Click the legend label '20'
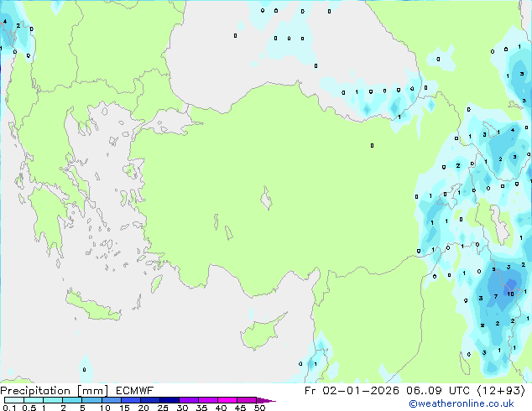This screenshot has height=411, width=532. 143,408
